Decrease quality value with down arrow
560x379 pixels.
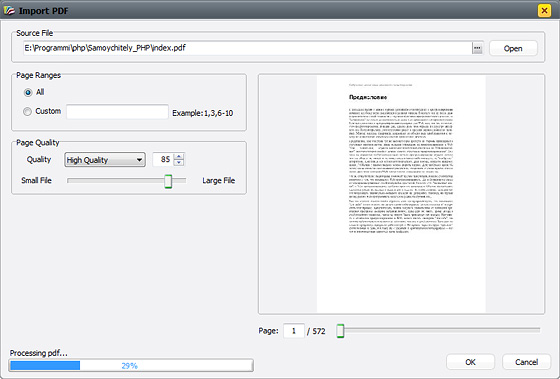(x=179, y=163)
